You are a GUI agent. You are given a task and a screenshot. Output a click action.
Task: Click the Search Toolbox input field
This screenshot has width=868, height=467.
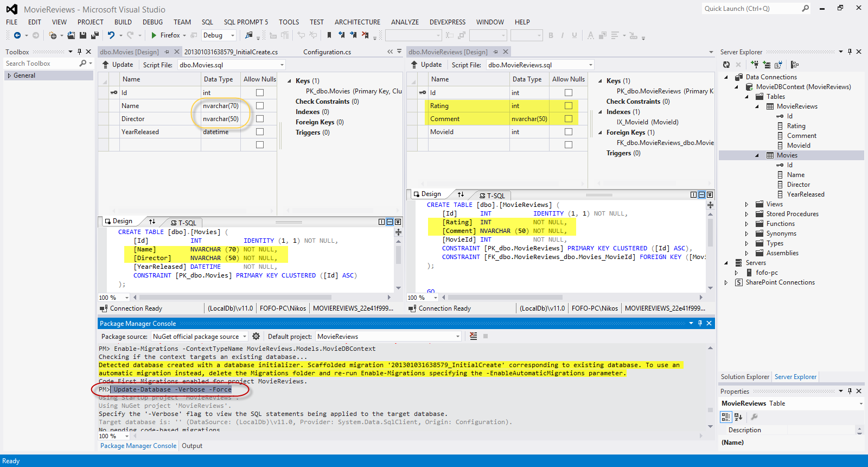click(42, 64)
